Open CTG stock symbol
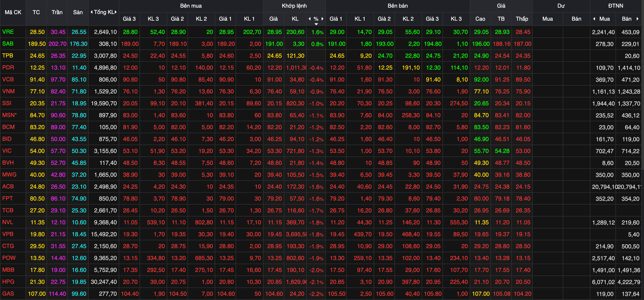The width and height of the screenshot is (644, 300). (8, 246)
